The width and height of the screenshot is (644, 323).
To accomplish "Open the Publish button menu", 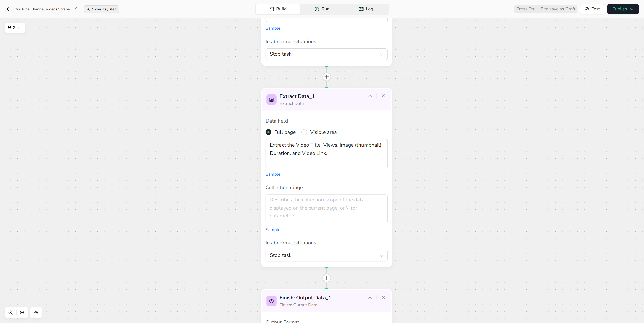I will click(623, 9).
